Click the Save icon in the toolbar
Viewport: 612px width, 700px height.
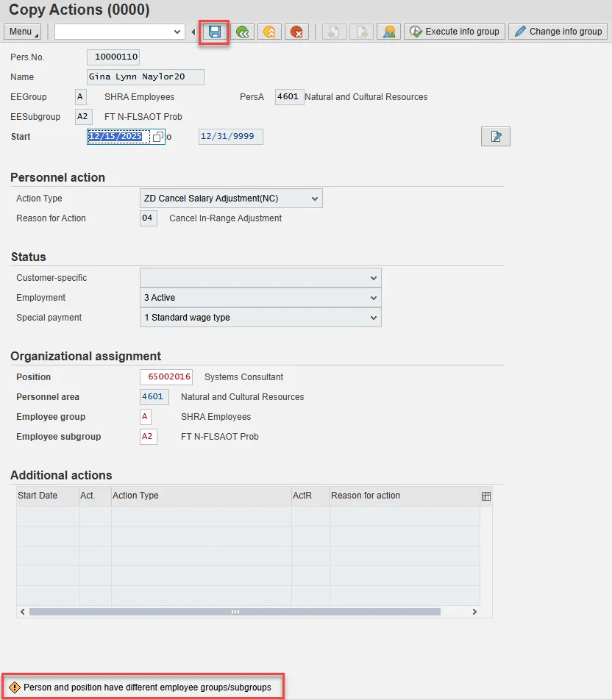[215, 32]
